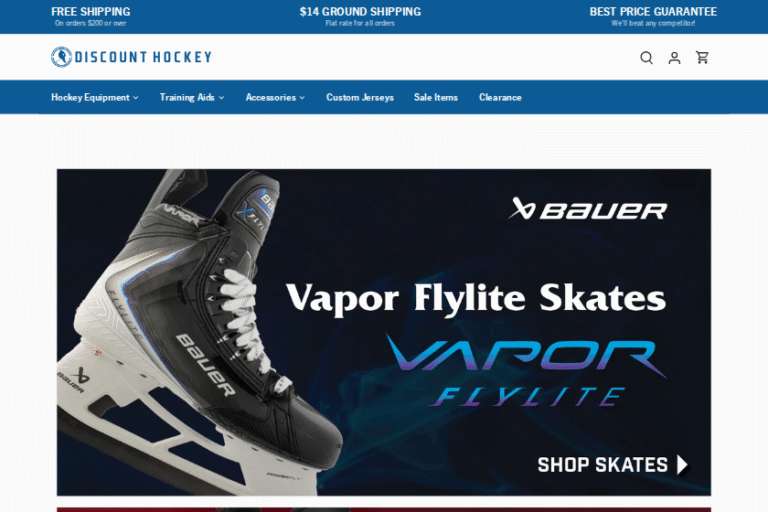768x512 pixels.
Task: Click the arrow beside Shop Skates
Action: [682, 464]
